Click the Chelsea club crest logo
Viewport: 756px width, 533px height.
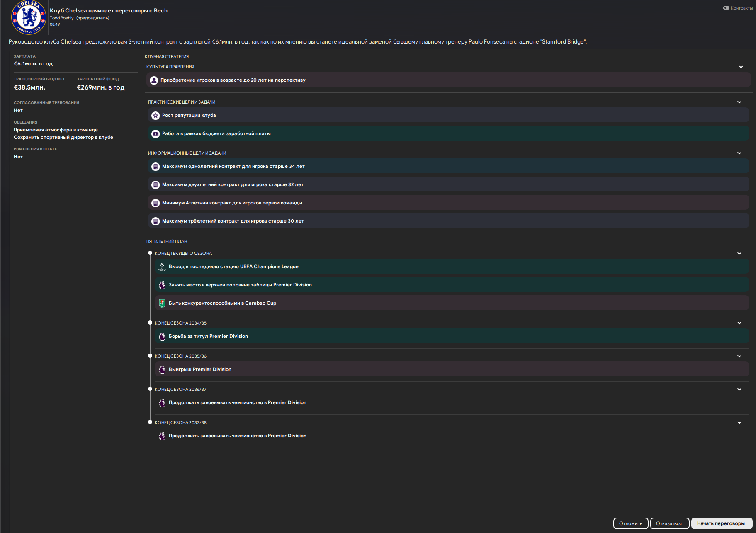29,17
